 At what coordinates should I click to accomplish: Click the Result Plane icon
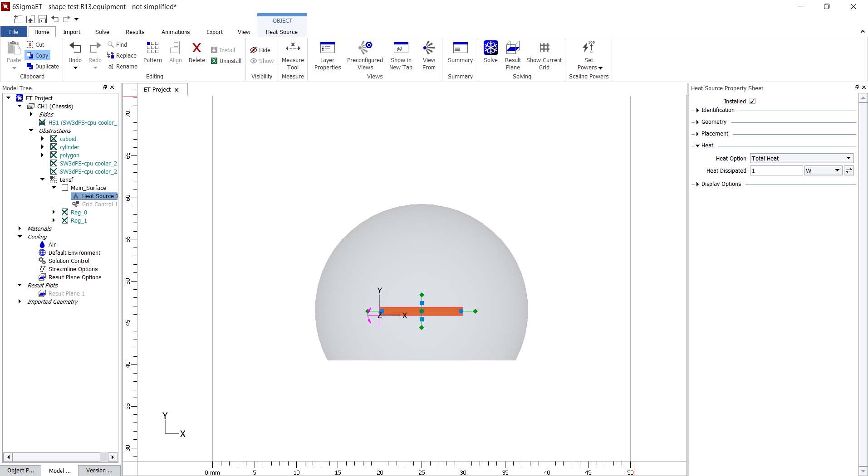pyautogui.click(x=513, y=48)
